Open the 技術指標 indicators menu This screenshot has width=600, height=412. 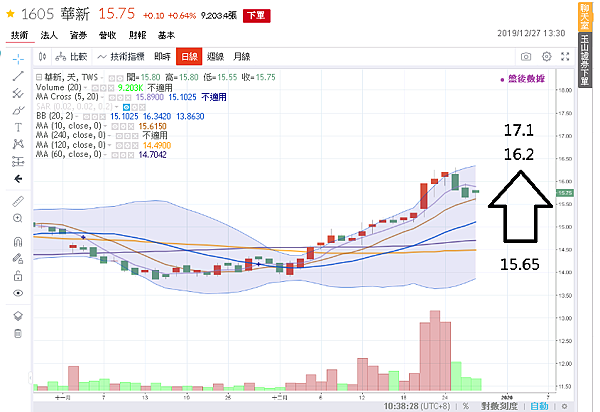[121, 57]
